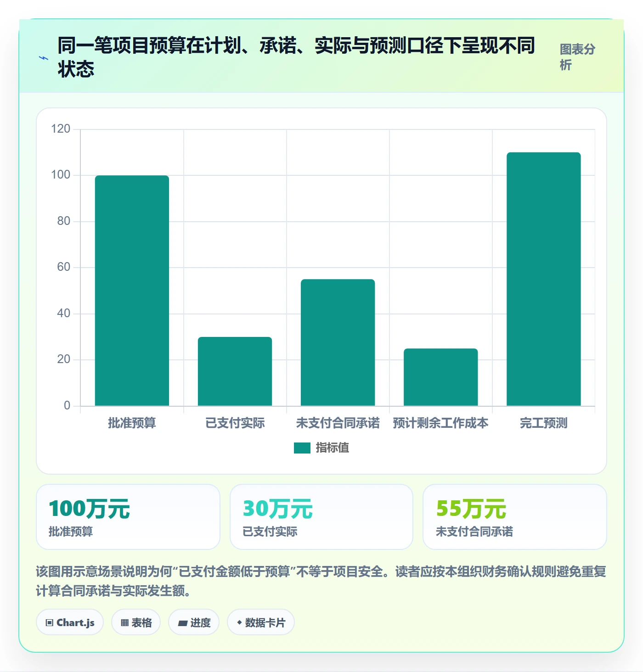Click the lightning bolt icon beside the title

(x=43, y=58)
